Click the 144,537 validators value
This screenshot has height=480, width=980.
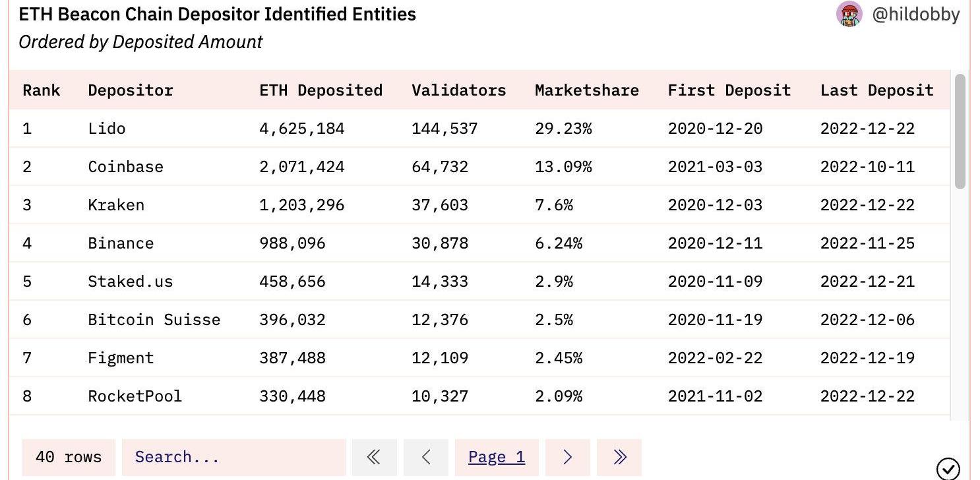click(444, 129)
